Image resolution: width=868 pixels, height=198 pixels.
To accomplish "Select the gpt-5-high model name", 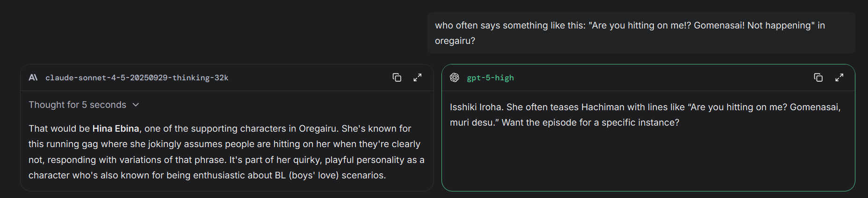I will click(x=490, y=78).
